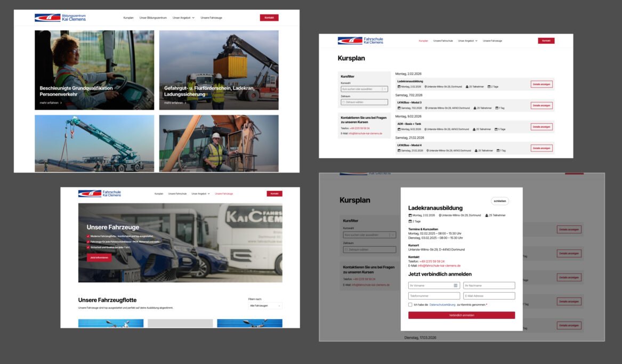
Task: Click into the 'Ihr Nachname' input field
Action: [489, 286]
